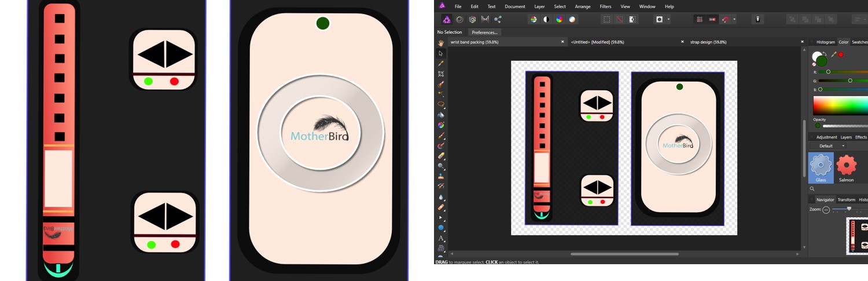The image size is (868, 281).
Task: Select the Crop tool
Action: [441, 74]
